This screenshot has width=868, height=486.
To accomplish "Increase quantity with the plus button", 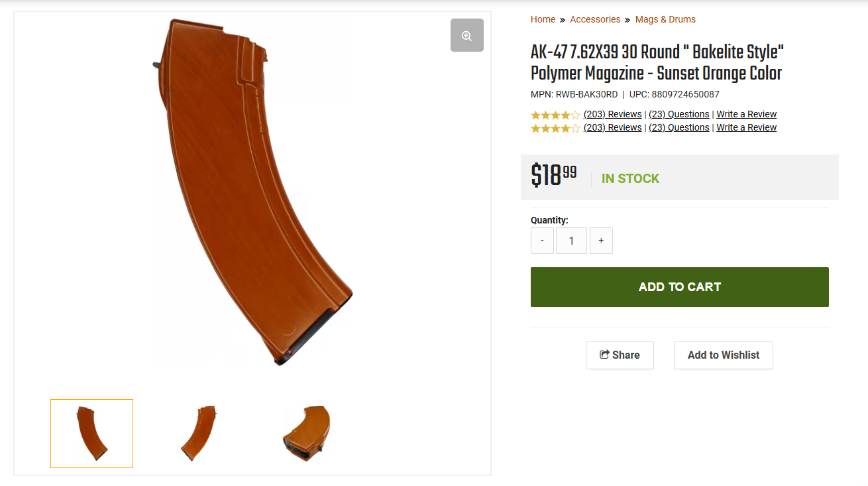I will (601, 241).
